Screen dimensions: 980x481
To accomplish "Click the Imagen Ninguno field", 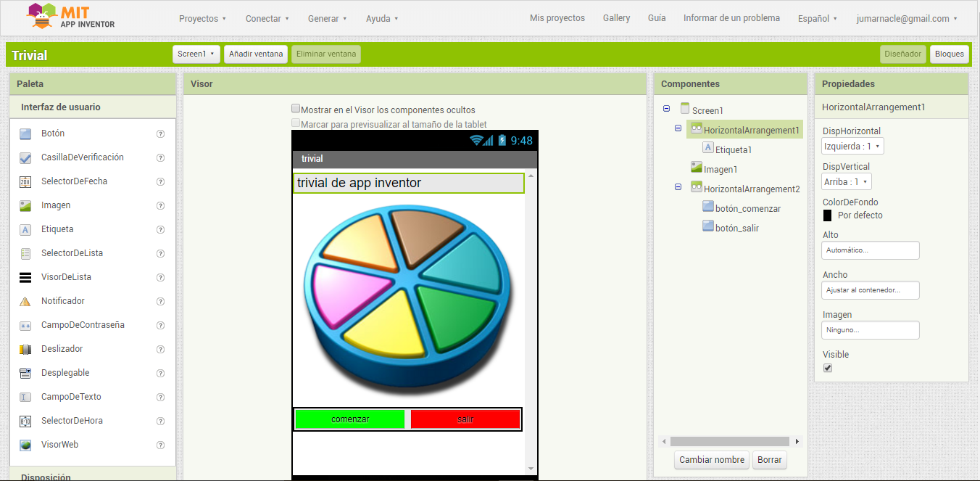I will 871,330.
